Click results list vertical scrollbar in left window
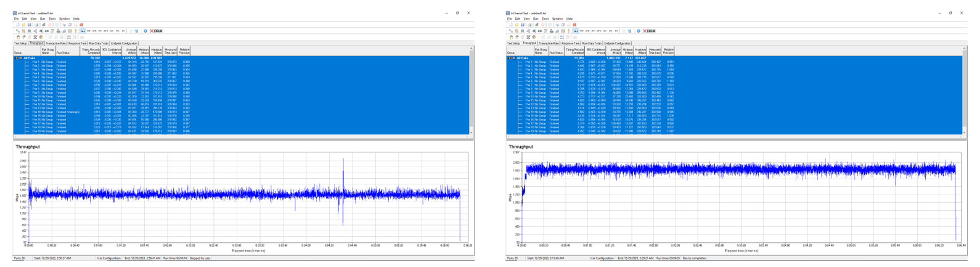This screenshot has width=980, height=267. coord(472,91)
